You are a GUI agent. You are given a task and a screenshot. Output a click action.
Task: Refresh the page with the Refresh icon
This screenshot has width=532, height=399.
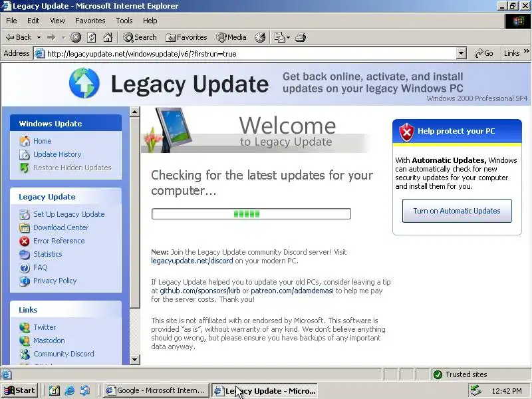pyautogui.click(x=92, y=37)
